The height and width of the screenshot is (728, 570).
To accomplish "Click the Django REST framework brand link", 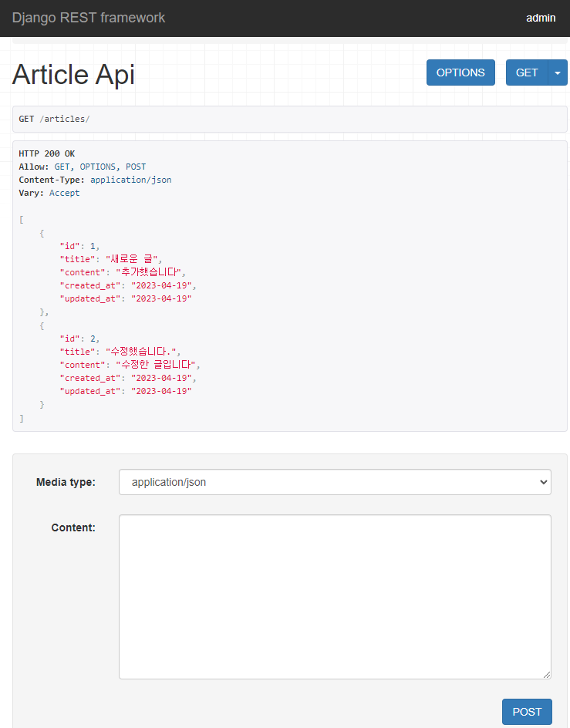I will pos(88,18).
